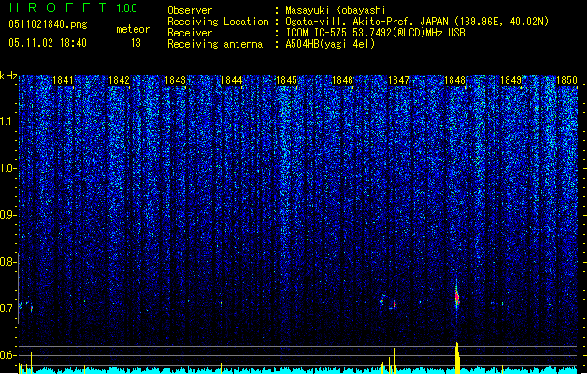Click the 1848 time marker
588x374 pixels.
(454, 80)
